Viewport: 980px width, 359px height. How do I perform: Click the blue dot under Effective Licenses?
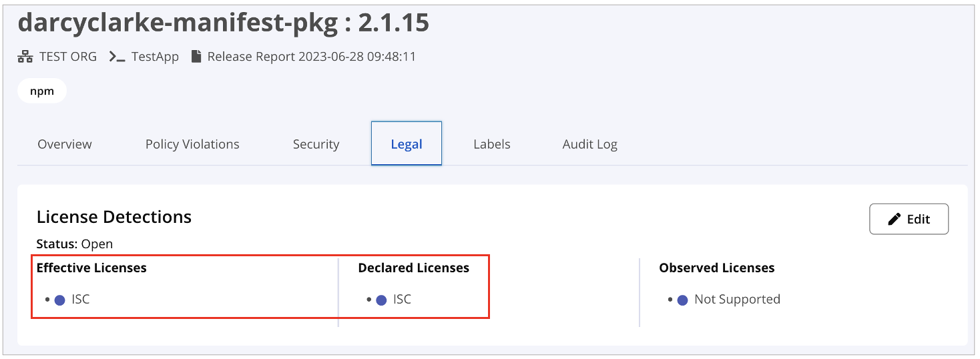[59, 300]
